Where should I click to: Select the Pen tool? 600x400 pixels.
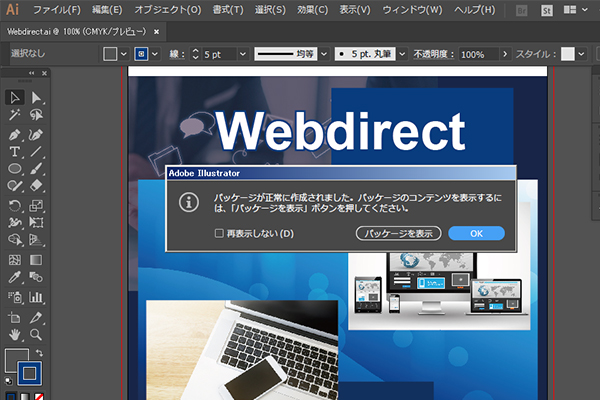(x=15, y=135)
